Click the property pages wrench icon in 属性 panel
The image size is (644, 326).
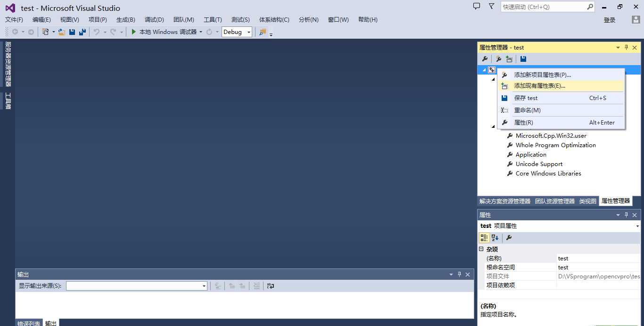click(x=509, y=238)
